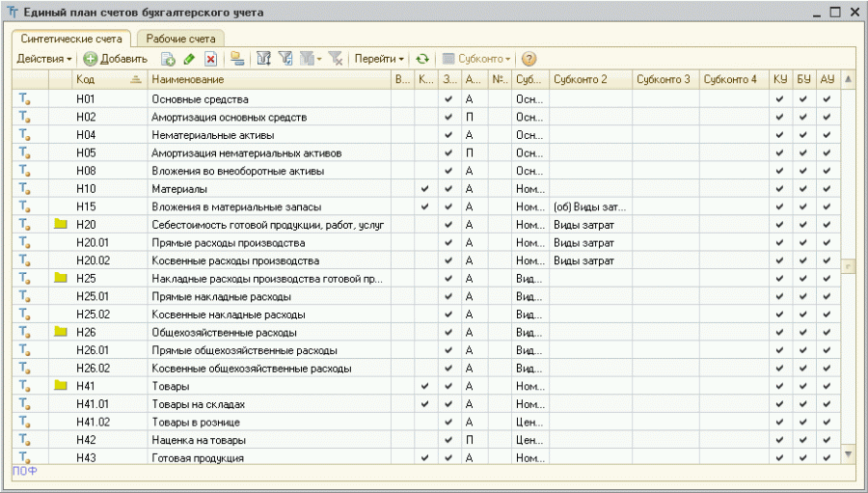Toggle the АУ checkmark for row H26
868x493 pixels.
(827, 332)
